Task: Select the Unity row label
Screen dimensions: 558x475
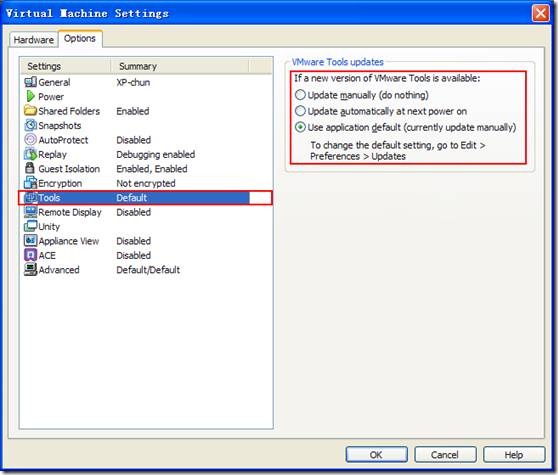Action: point(49,227)
